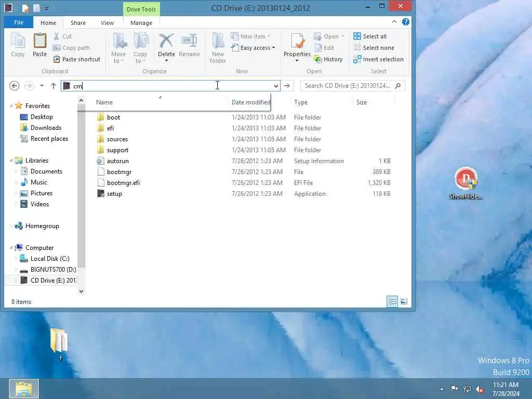
Task: Open BIGNUTS700 (D:) drive
Action: pos(54,270)
